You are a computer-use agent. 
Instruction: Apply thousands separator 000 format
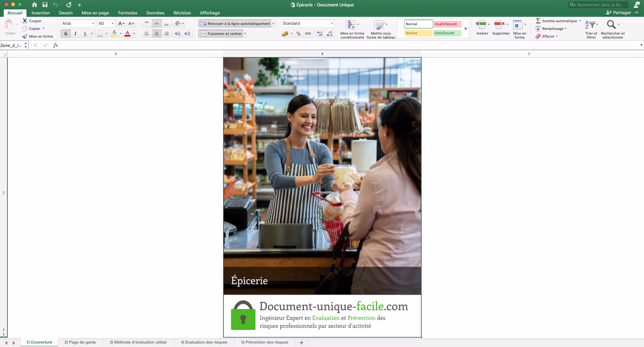[x=308, y=34]
